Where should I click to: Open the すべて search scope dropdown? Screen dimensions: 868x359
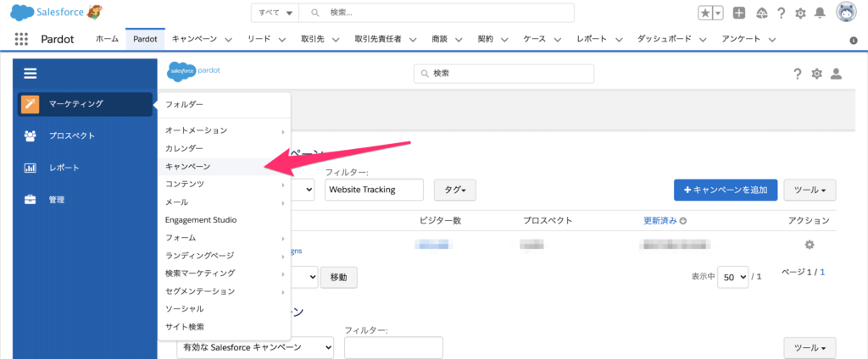[275, 13]
